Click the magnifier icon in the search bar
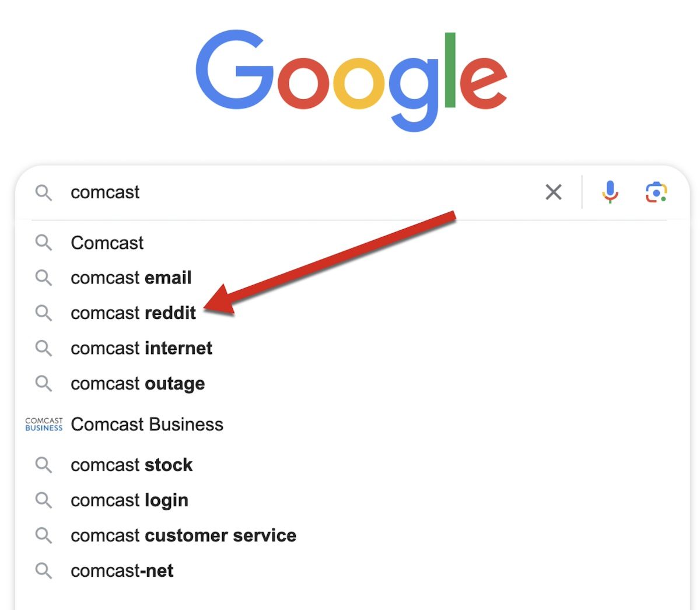The image size is (700, 610). click(x=44, y=192)
